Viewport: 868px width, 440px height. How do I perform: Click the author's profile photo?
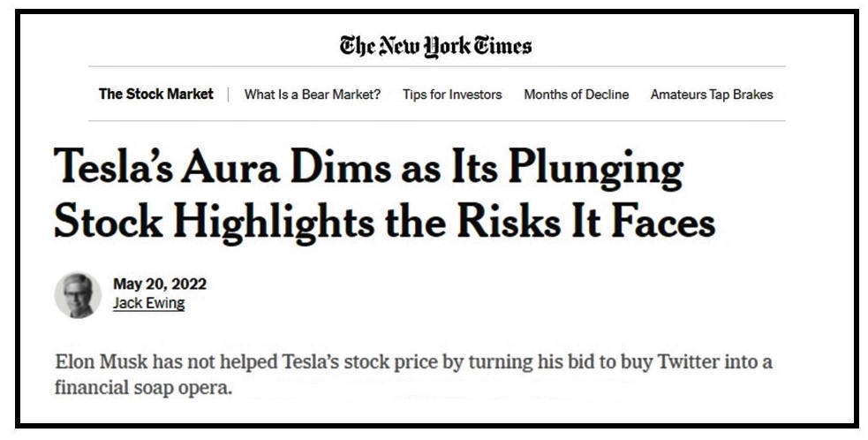pos(78,293)
